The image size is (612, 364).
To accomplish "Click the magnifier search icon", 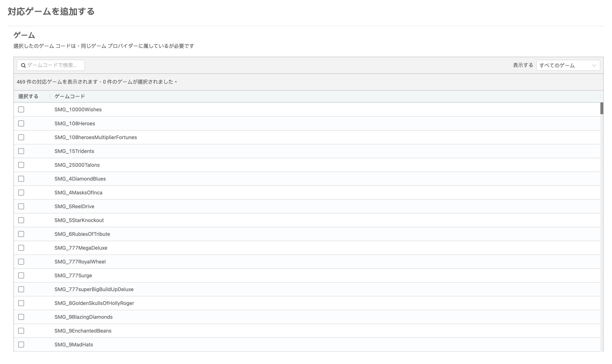I will (23, 65).
